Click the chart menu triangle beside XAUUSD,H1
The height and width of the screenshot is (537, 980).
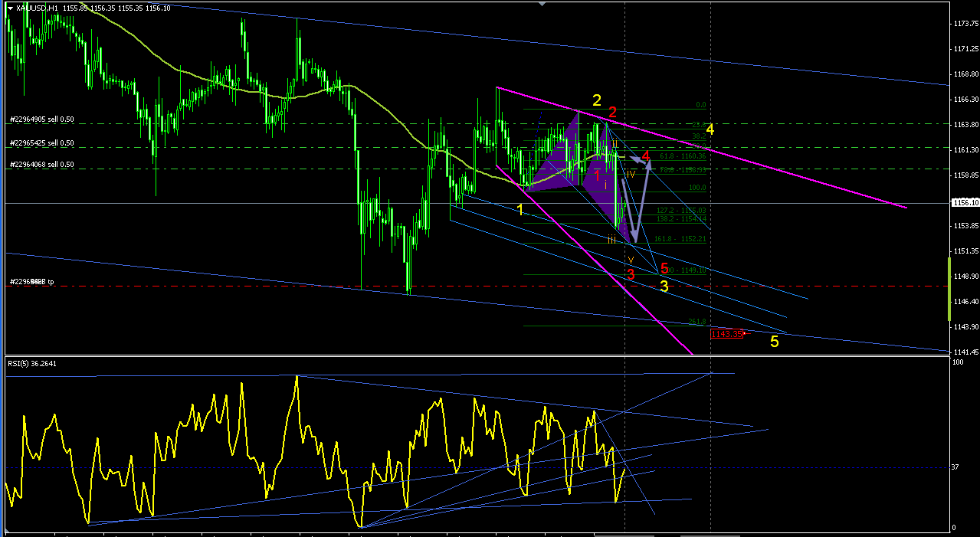[x=9, y=8]
